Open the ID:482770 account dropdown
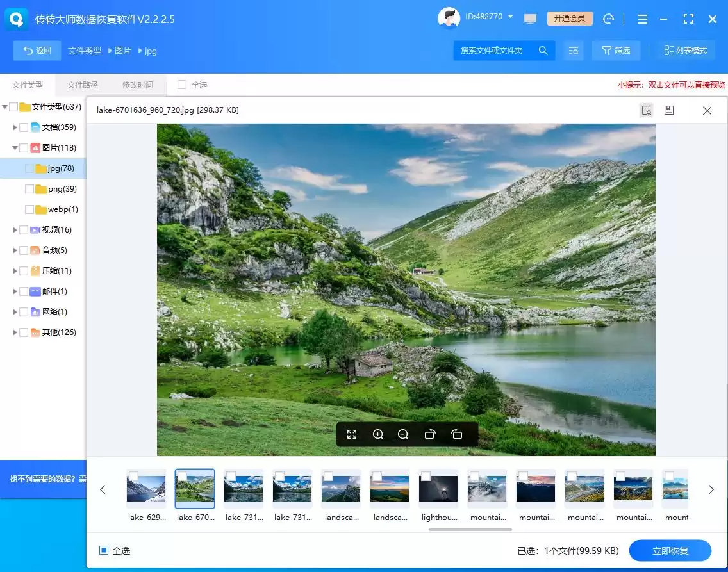 point(510,17)
